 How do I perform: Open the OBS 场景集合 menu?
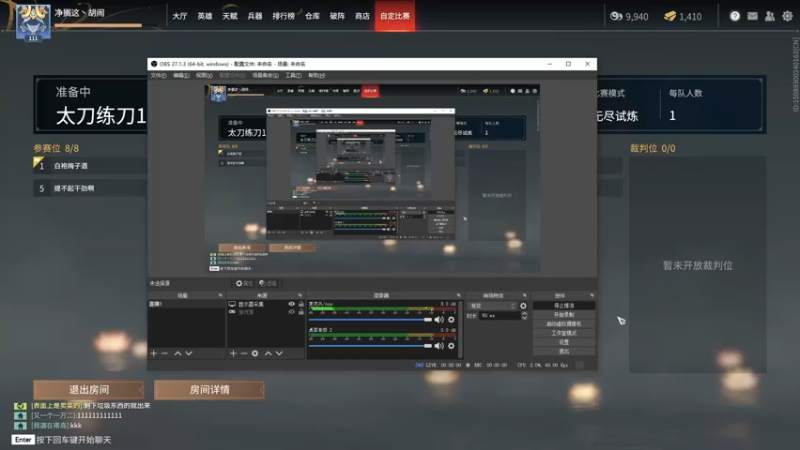pos(265,76)
